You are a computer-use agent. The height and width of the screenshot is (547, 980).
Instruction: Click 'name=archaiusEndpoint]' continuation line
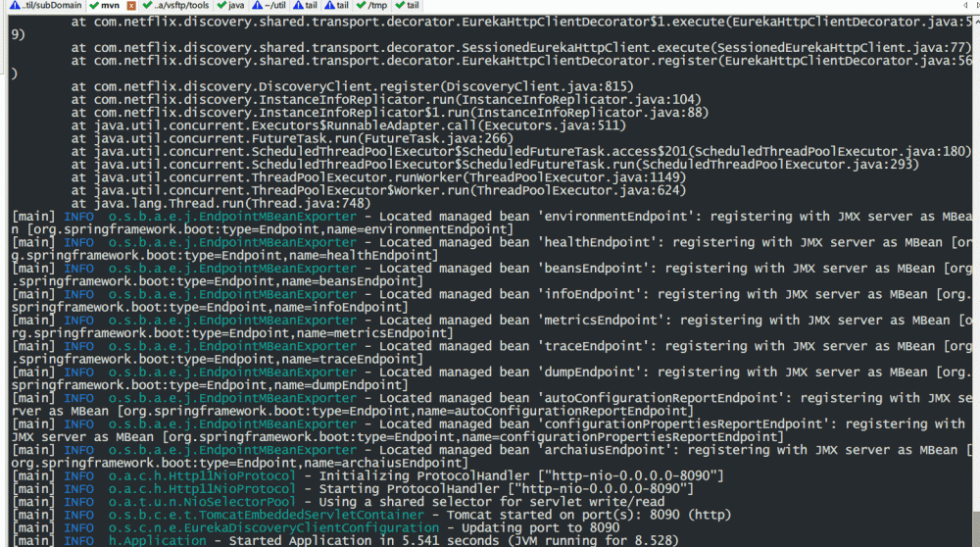240,464
